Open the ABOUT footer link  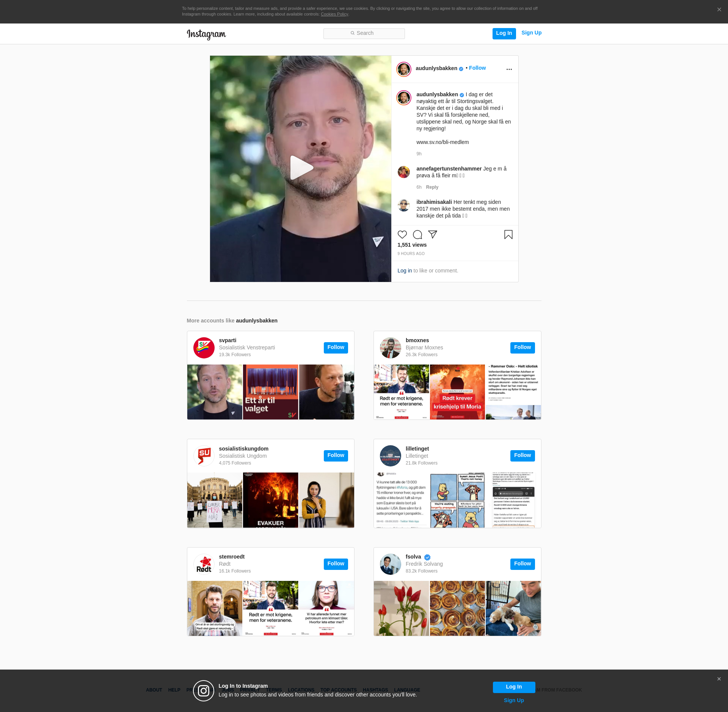click(x=154, y=690)
